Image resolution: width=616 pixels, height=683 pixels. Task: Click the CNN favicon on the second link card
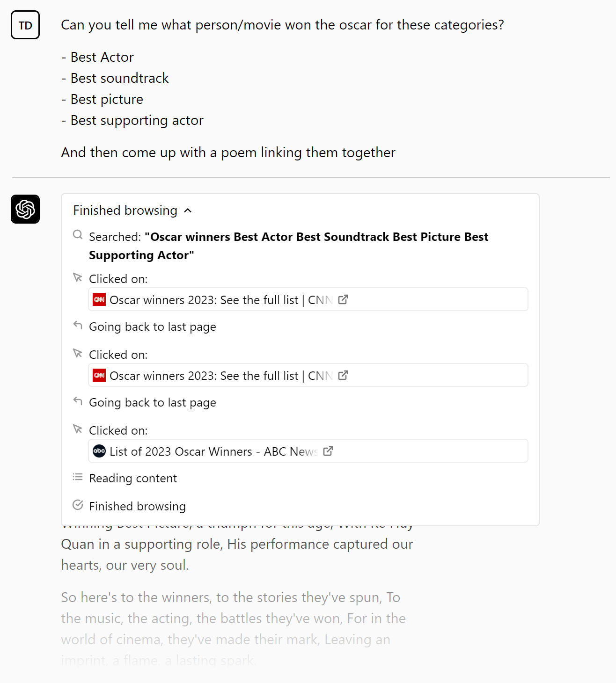point(99,375)
